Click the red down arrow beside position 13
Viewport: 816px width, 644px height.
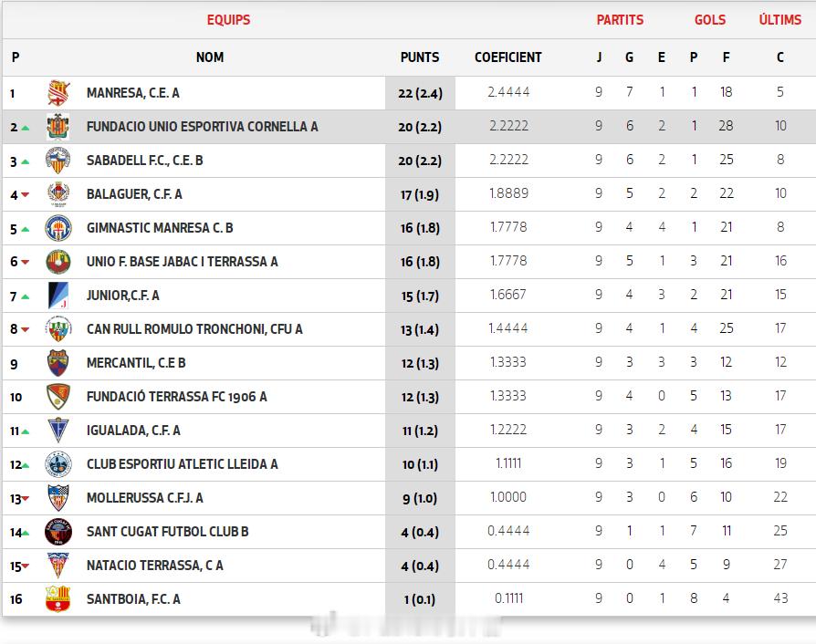click(25, 498)
